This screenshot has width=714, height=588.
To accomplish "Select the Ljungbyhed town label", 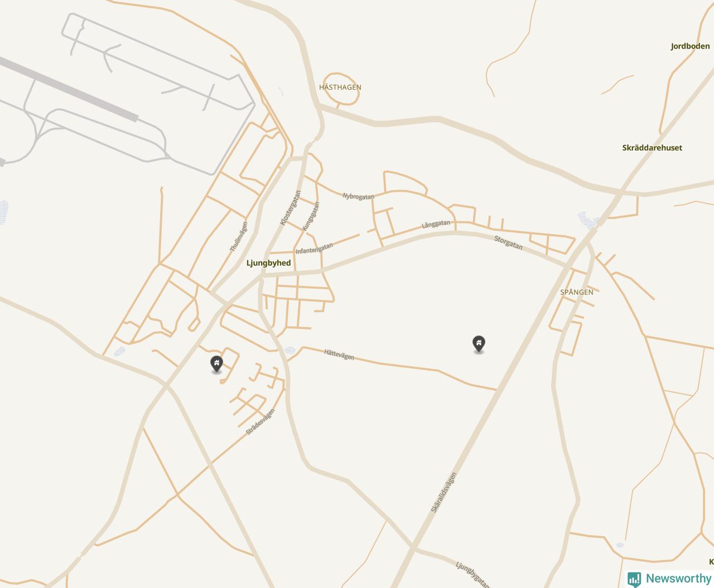I will coord(268,263).
